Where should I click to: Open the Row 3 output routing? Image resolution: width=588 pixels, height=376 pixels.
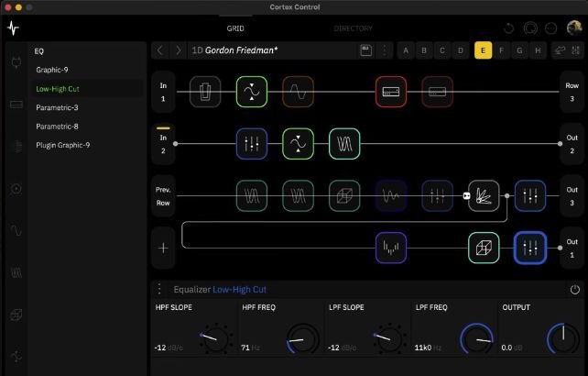pos(572,92)
